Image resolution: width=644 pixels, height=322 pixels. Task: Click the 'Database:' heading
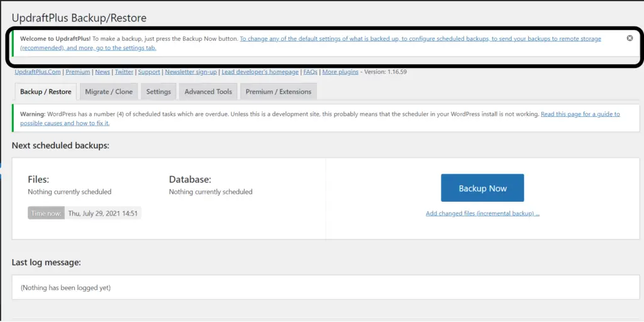[190, 179]
